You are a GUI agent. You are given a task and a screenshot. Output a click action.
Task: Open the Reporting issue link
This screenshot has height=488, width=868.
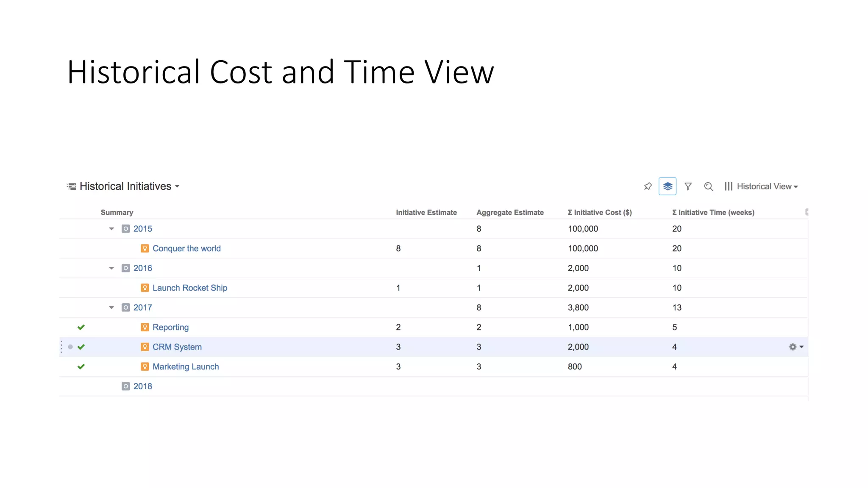tap(171, 327)
